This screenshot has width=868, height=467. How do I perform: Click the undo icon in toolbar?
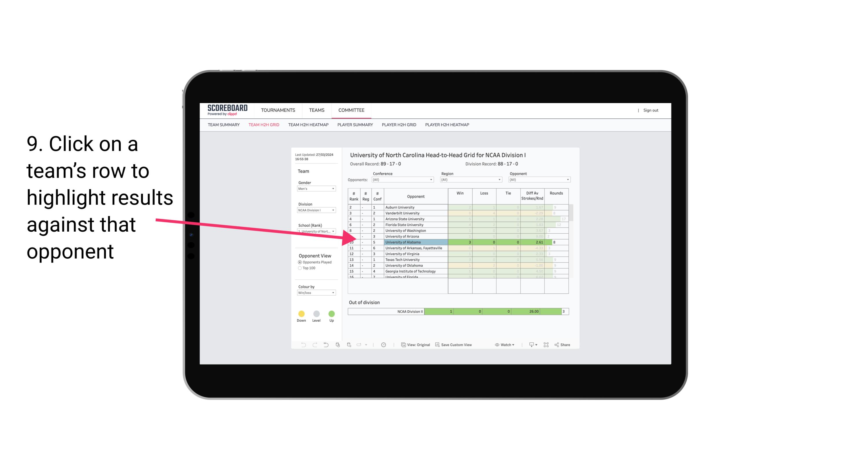pos(302,346)
